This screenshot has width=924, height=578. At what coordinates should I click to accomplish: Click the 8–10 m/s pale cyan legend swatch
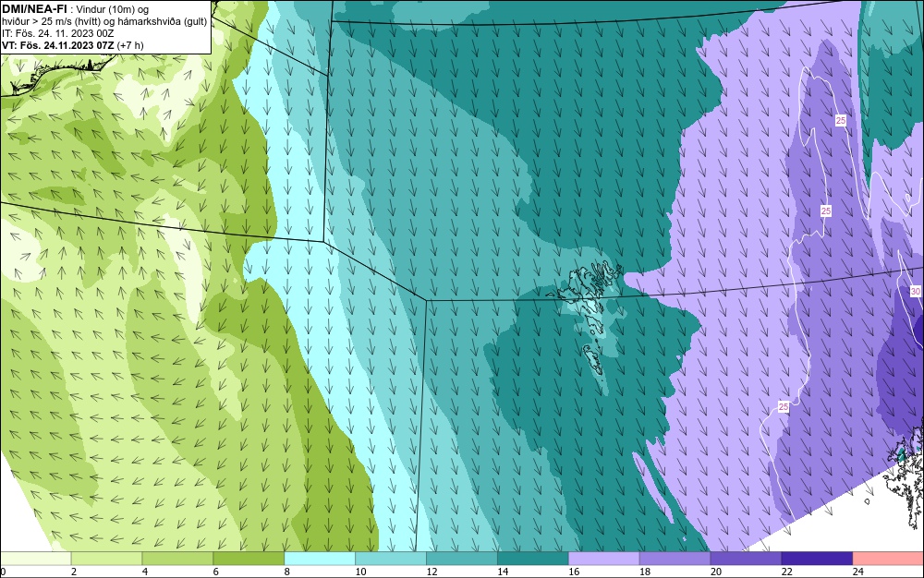pos(320,558)
